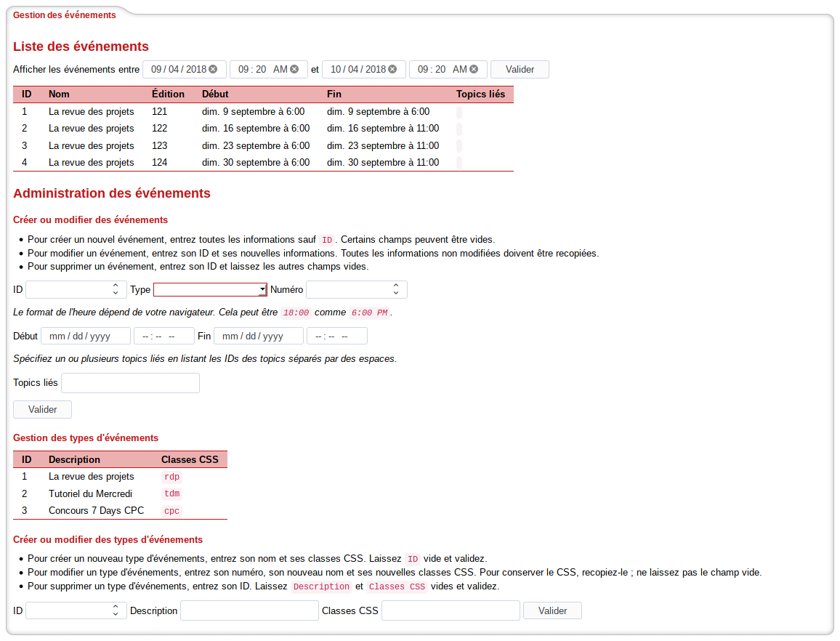840x641 pixels.
Task: Click Valider below the Topics liés field
Action: click(42, 409)
